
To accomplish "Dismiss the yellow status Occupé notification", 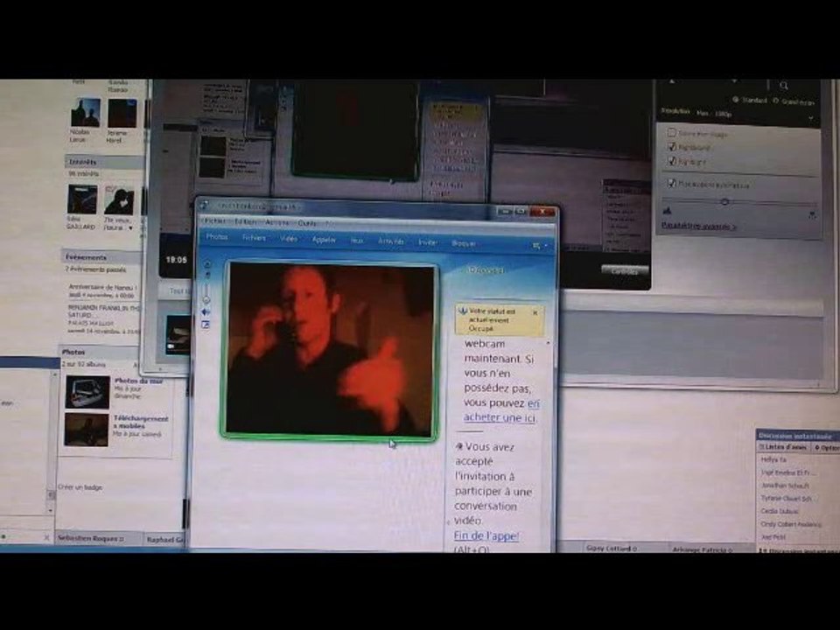I will pyautogui.click(x=535, y=312).
